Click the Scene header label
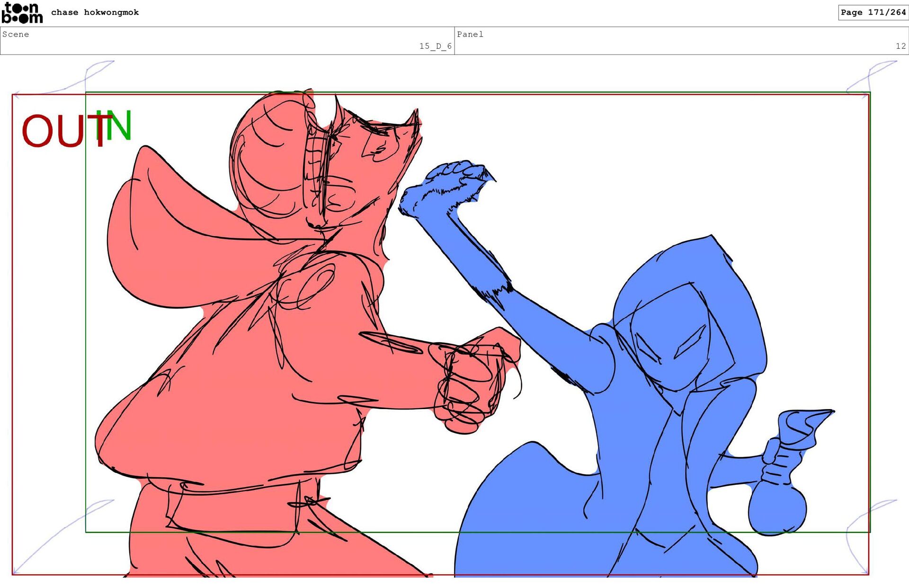Screen dimensions: 909x588 coord(16,34)
